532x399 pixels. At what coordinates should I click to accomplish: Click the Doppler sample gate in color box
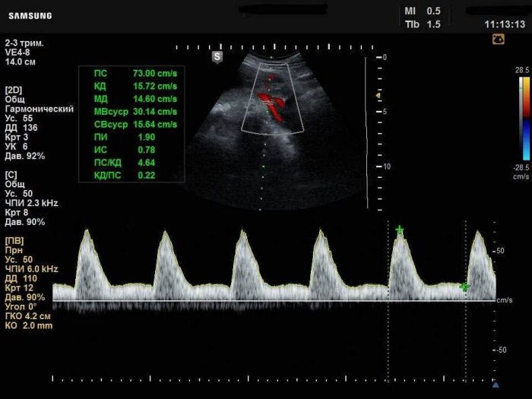[268, 106]
